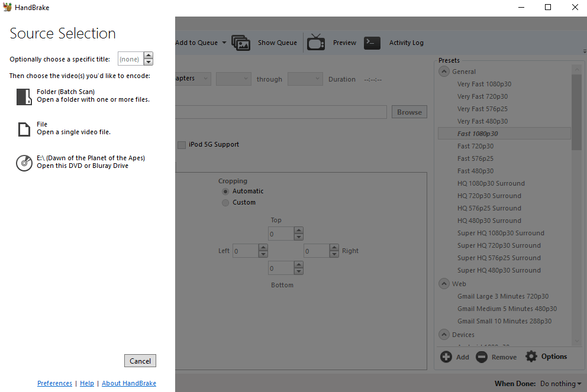Screen dimensions: 587x392
Task: Click the Remove preset minus icon
Action: (482, 357)
